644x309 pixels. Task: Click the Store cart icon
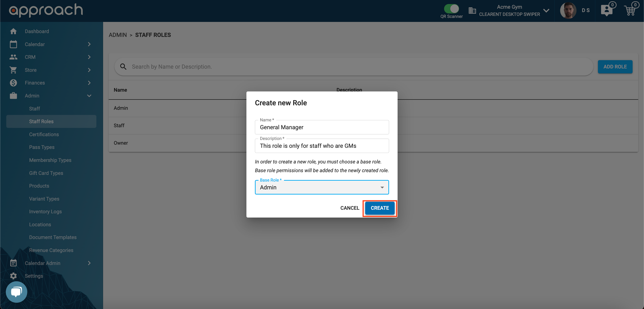(x=13, y=70)
